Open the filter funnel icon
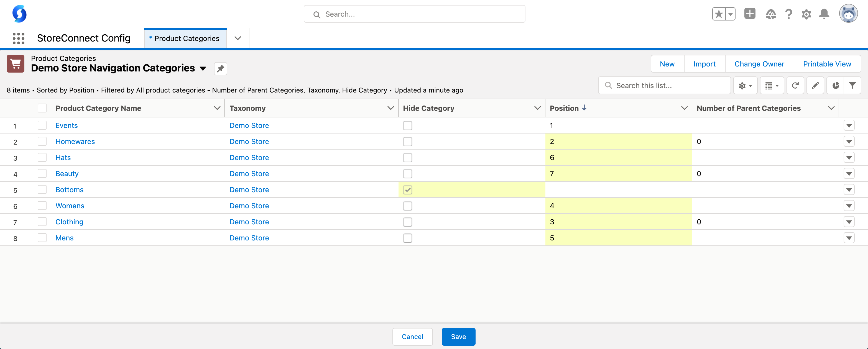 [x=852, y=86]
